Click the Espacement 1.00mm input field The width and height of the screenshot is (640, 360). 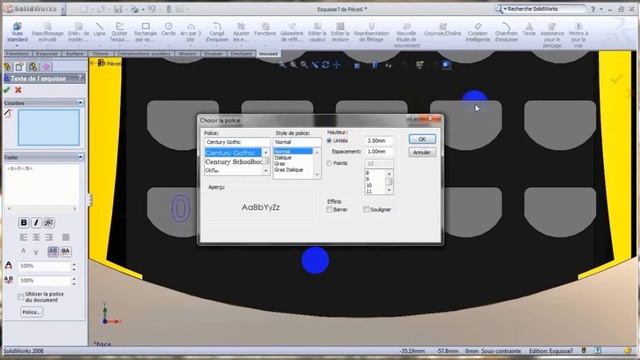point(379,151)
